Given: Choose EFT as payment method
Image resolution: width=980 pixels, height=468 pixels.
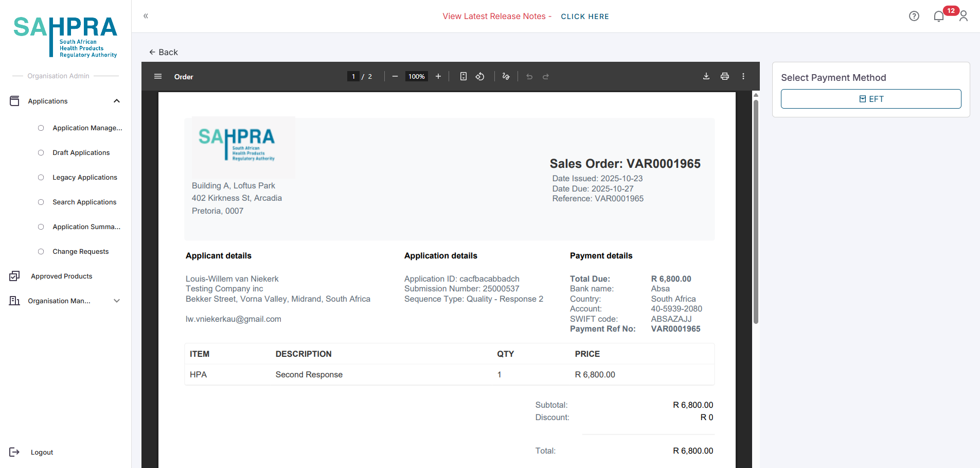Looking at the screenshot, I should [x=870, y=99].
